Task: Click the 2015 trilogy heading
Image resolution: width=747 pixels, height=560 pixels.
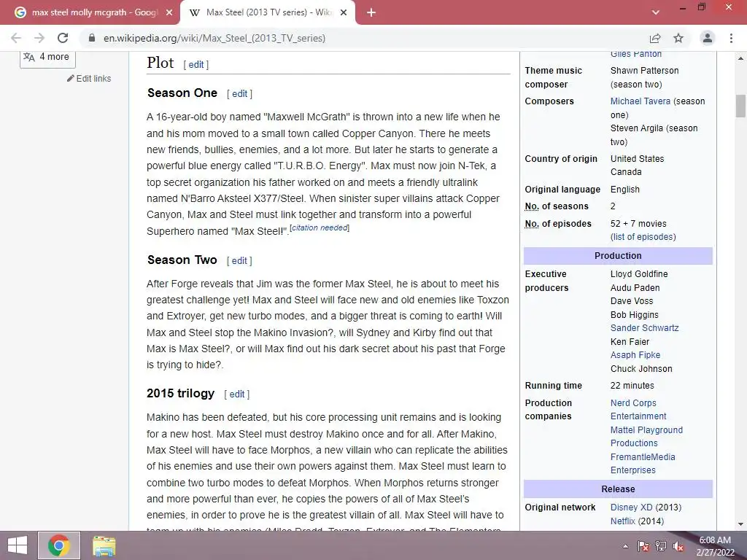Action: click(x=181, y=393)
